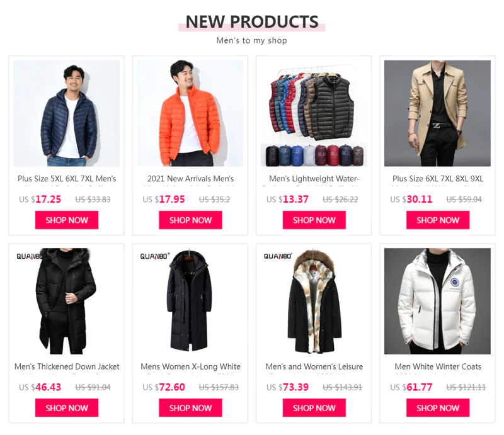Open the navy blue puffer jacket image

[67, 113]
